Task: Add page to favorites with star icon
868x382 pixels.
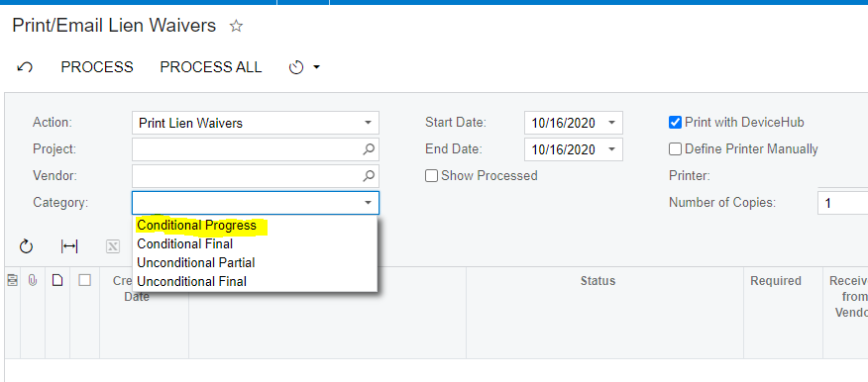Action: coord(236,26)
